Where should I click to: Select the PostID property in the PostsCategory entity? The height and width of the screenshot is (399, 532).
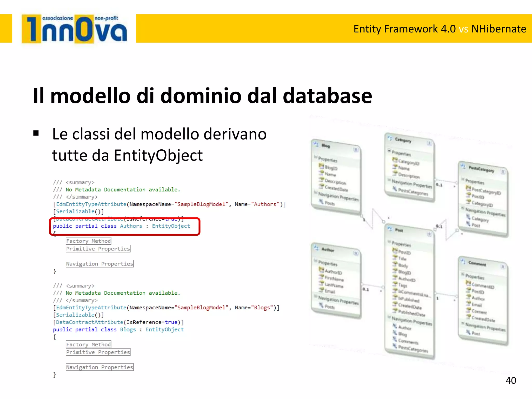478,197
